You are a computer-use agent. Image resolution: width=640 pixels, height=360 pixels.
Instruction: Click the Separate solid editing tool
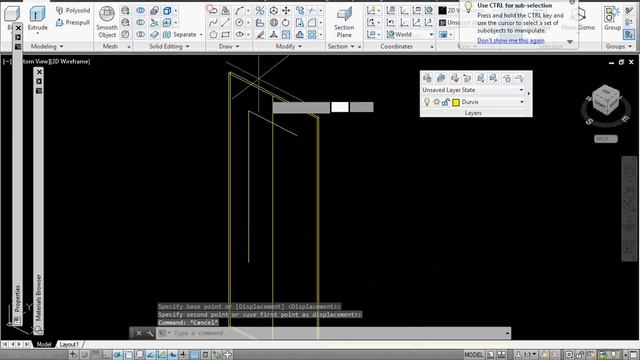(x=180, y=35)
